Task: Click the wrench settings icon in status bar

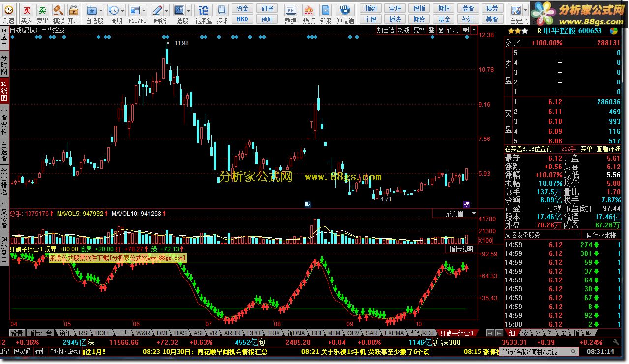Action: pyautogui.click(x=615, y=342)
